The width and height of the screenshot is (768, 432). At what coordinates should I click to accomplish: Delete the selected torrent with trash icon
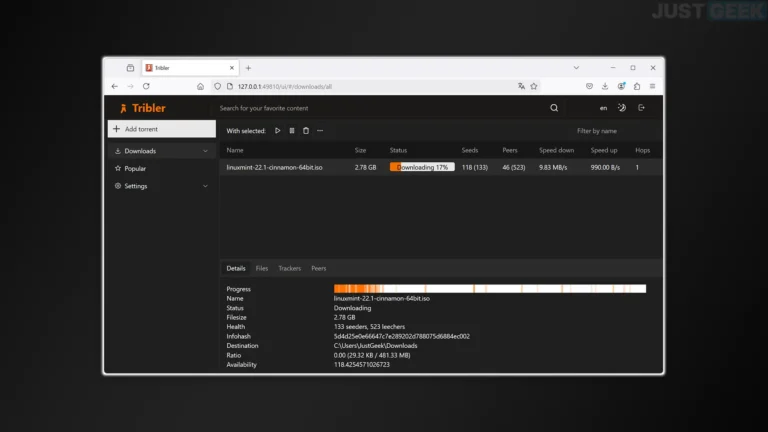pyautogui.click(x=306, y=131)
